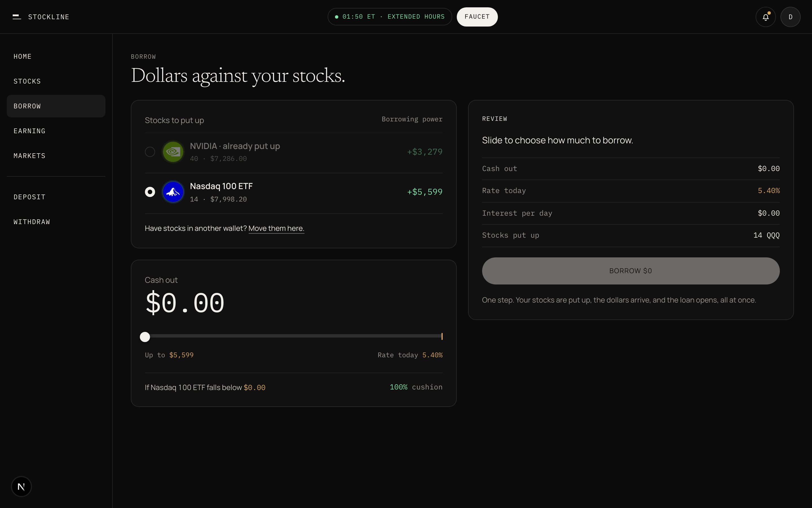Open the Stocks section
Image resolution: width=812 pixels, height=508 pixels.
[56, 81]
